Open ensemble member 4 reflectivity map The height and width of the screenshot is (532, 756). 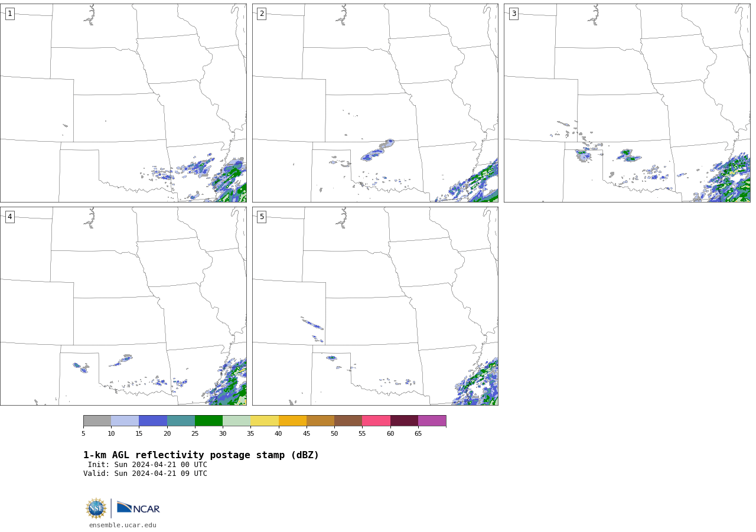pos(123,306)
